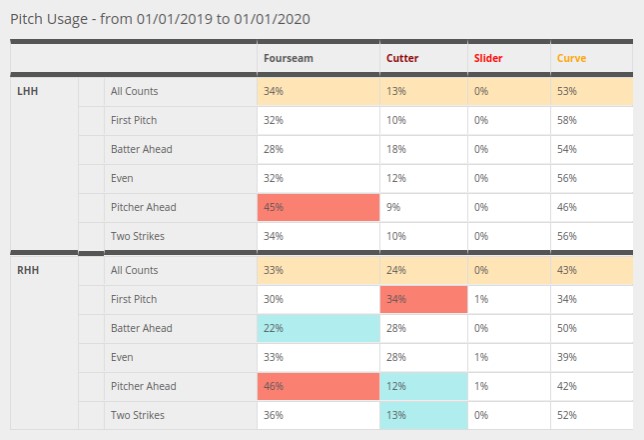Click the LHH Pitcher Ahead row label
The image size is (644, 440).
[143, 207]
